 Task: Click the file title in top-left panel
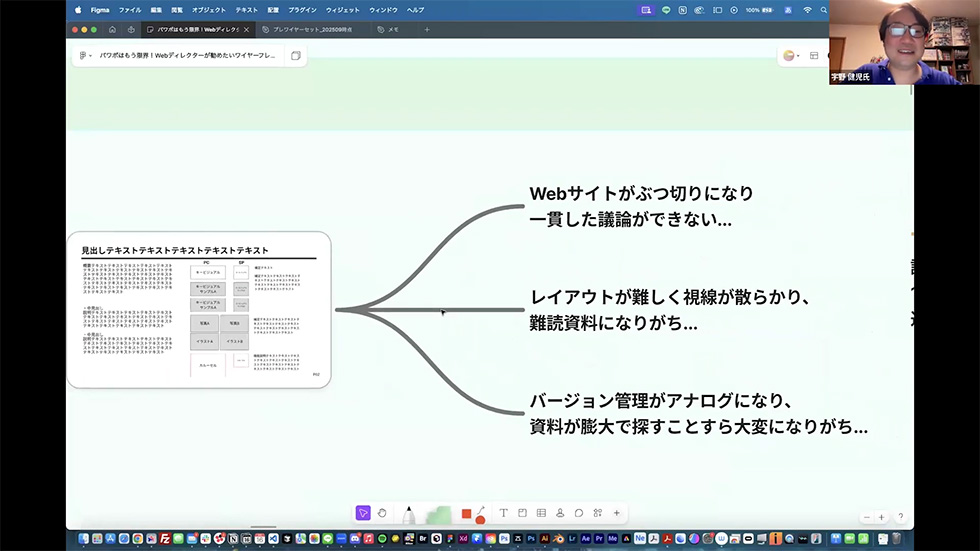click(187, 56)
